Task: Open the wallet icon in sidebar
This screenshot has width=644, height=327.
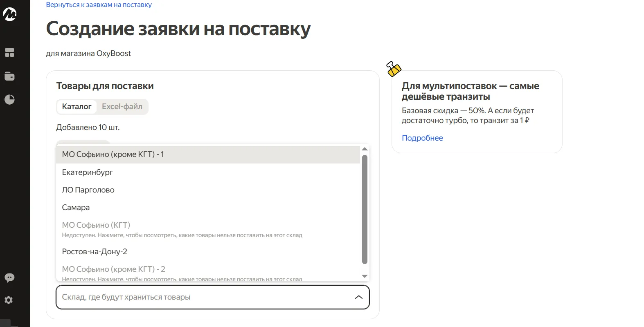Action: pos(9,76)
